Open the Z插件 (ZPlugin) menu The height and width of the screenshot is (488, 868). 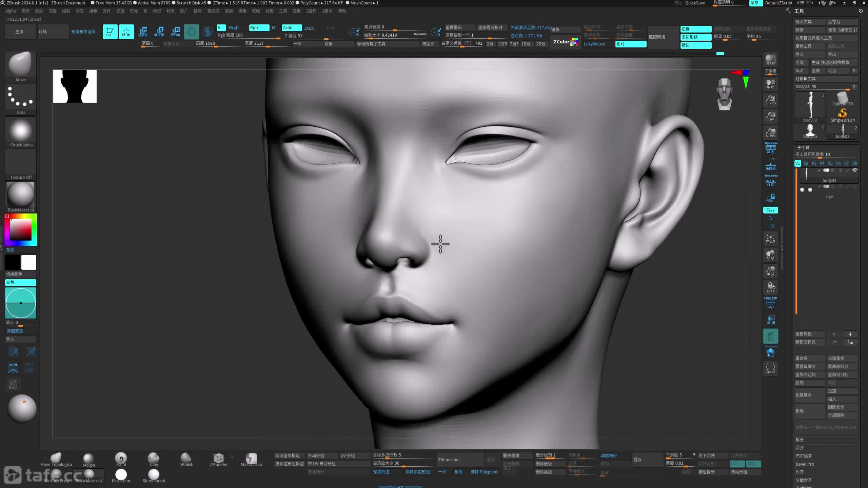(311, 11)
